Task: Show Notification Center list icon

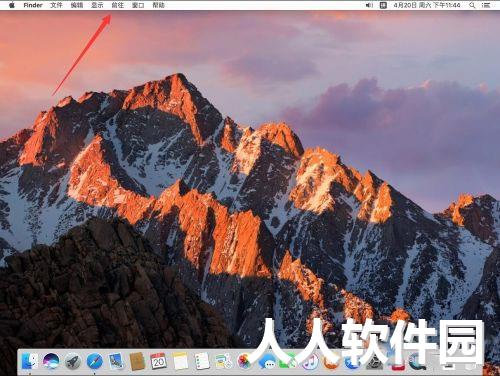Action: [x=486, y=5]
